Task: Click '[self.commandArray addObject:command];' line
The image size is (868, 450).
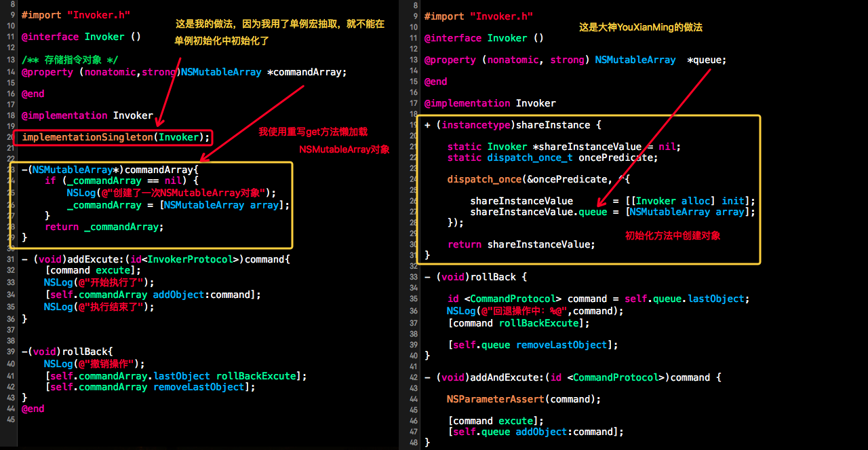Action: 153,295
